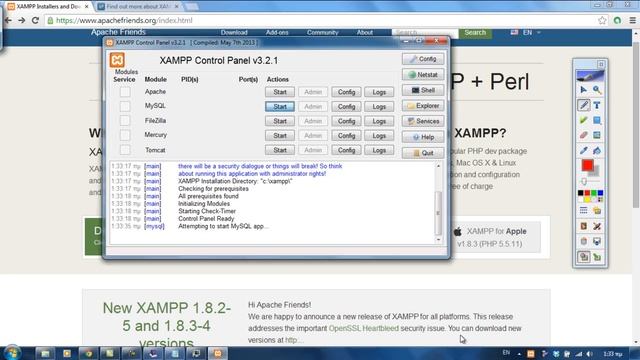Tick the Tomcat service checkbox
This screenshot has width=640, height=360.
[125, 150]
